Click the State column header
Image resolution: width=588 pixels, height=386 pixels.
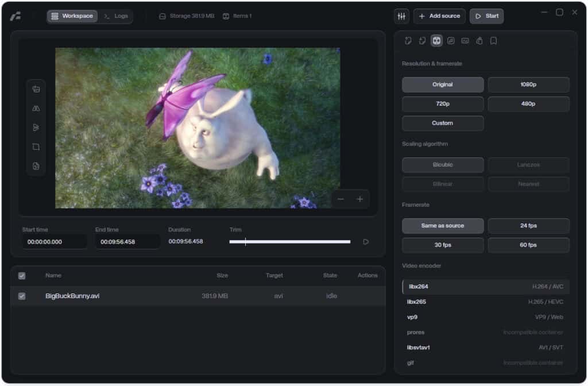[330, 276]
